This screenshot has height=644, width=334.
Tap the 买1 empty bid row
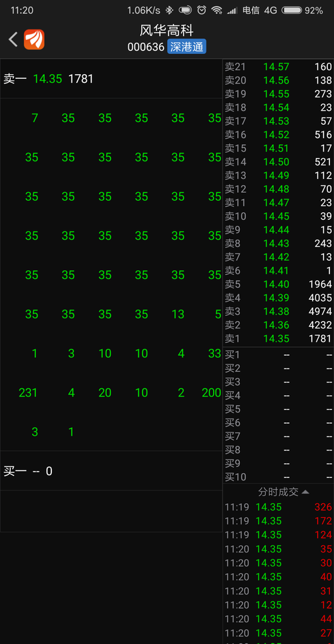(278, 355)
